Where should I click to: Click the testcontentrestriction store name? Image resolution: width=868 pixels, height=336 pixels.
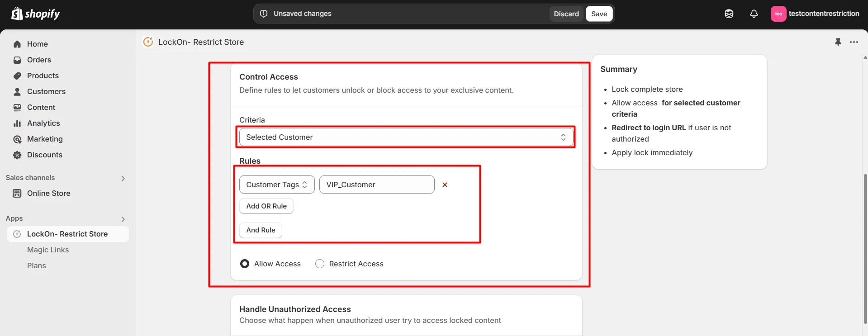[824, 14]
